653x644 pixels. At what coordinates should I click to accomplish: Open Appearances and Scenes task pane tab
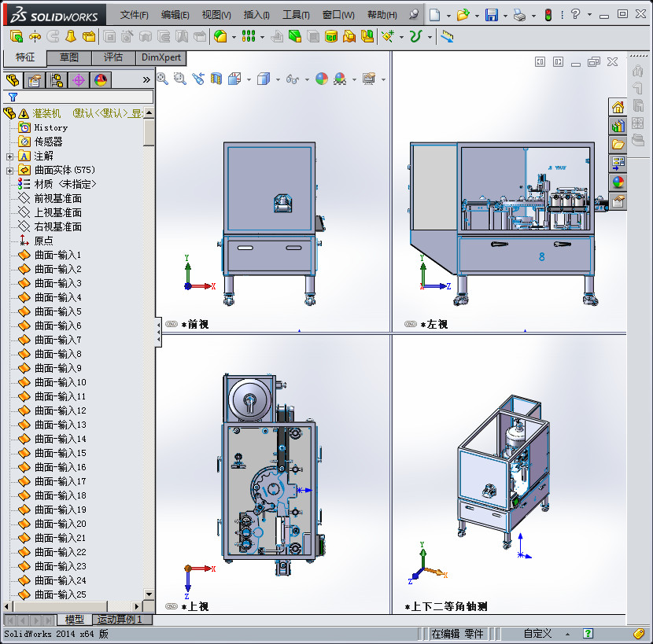[618, 182]
